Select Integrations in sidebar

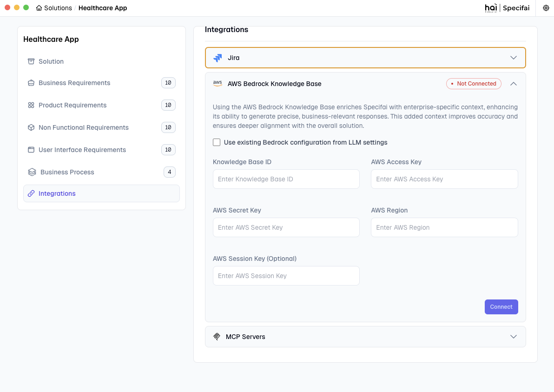101,193
